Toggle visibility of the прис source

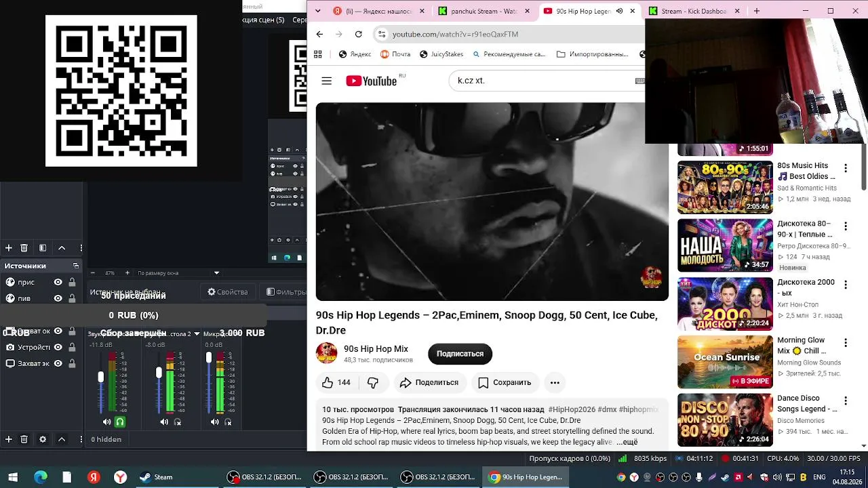pos(58,282)
